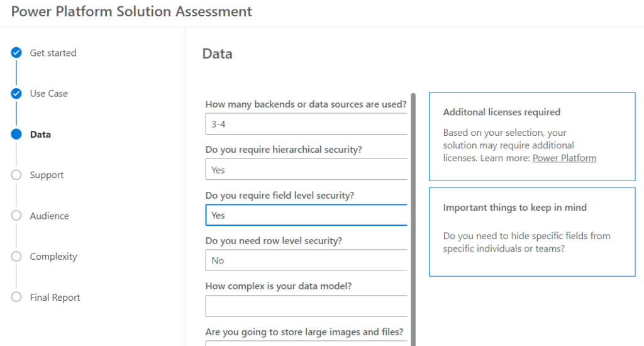
Task: Open the row level security dropdown
Action: 306,260
